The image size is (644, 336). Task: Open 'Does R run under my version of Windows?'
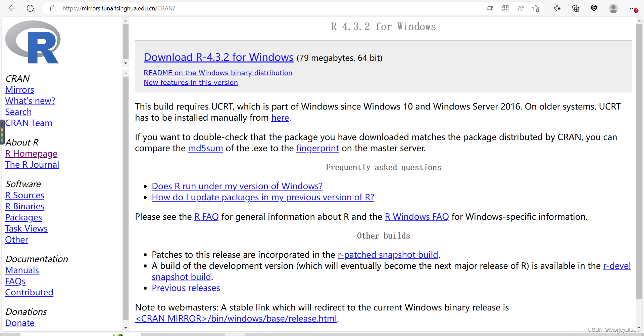coord(237,186)
